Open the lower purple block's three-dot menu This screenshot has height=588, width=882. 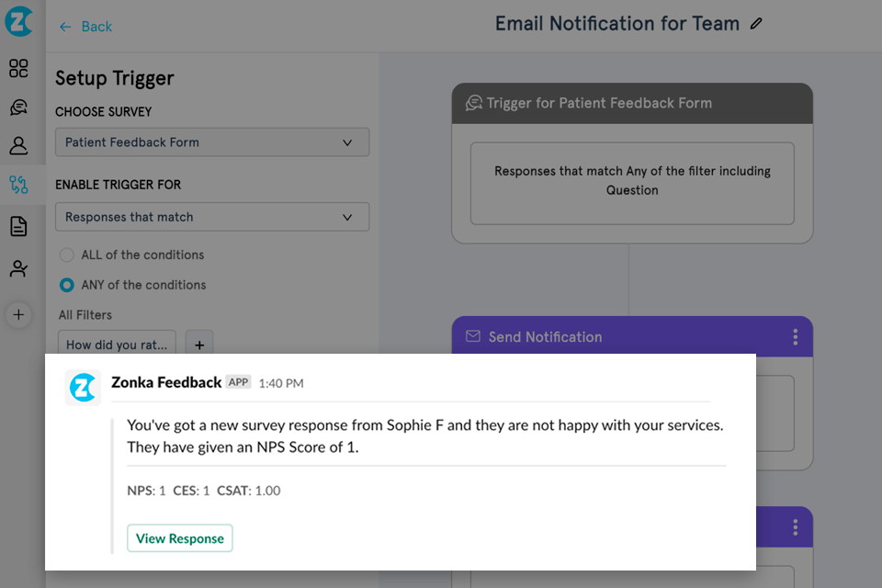tap(795, 527)
